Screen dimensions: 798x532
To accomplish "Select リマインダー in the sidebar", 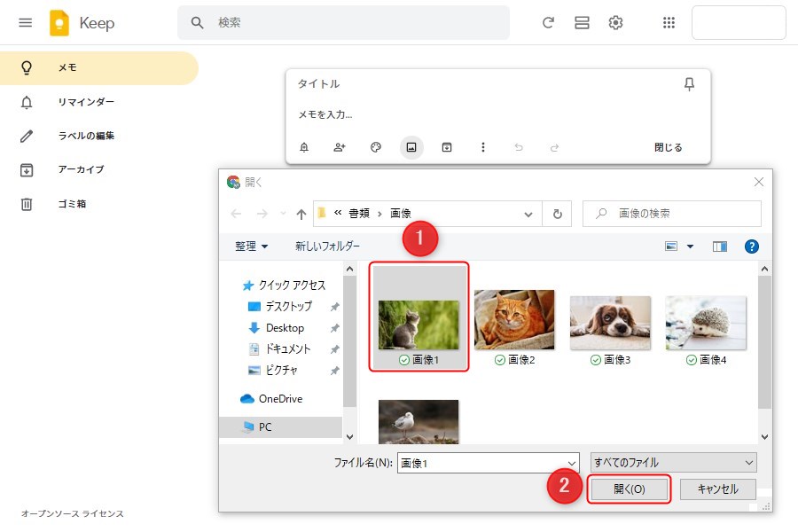I will tap(86, 102).
